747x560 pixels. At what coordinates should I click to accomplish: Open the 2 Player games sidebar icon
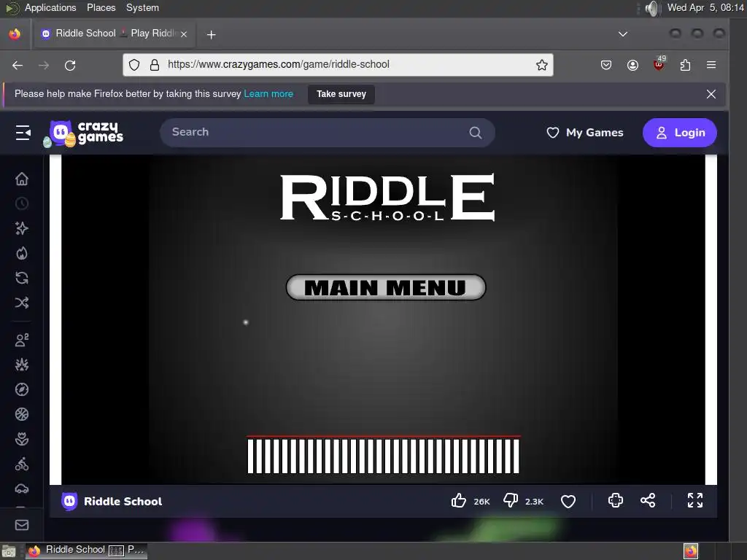click(x=22, y=340)
